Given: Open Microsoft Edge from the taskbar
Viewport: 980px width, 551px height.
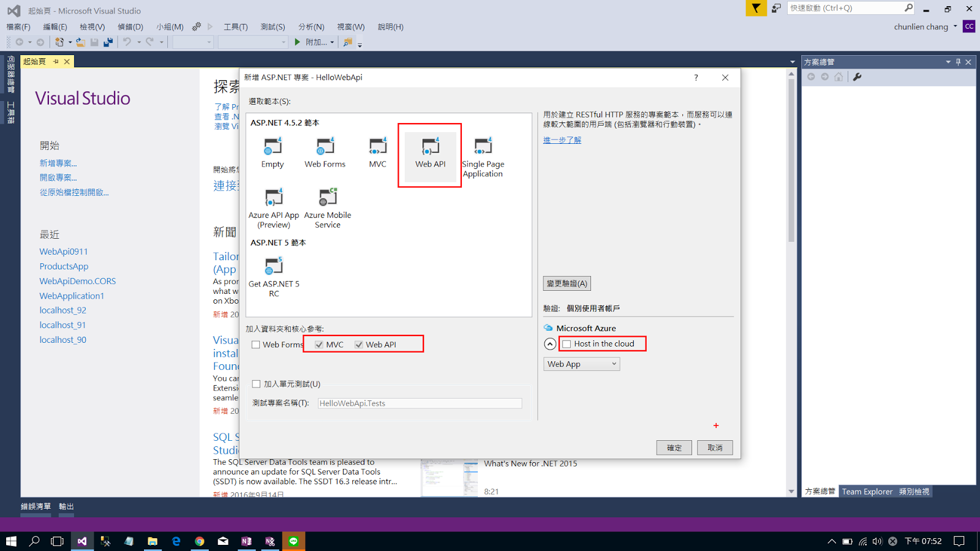Looking at the screenshot, I should [x=176, y=541].
